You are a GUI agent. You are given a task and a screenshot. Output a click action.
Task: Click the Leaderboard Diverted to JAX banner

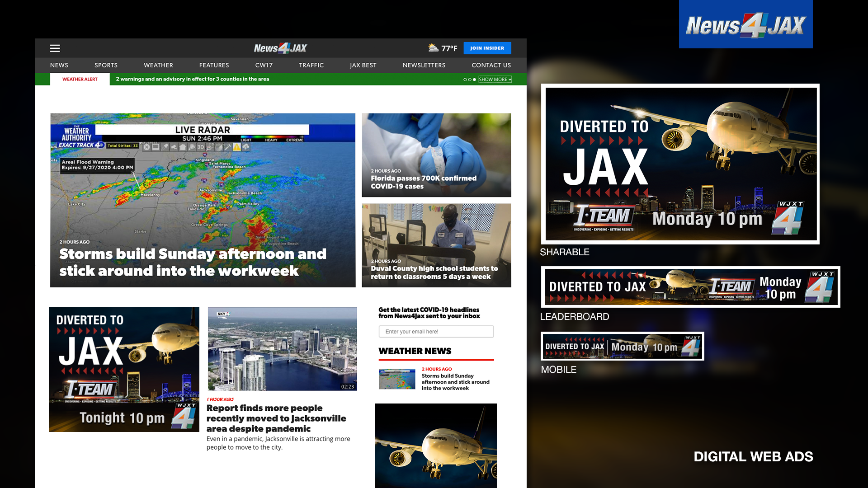(690, 287)
